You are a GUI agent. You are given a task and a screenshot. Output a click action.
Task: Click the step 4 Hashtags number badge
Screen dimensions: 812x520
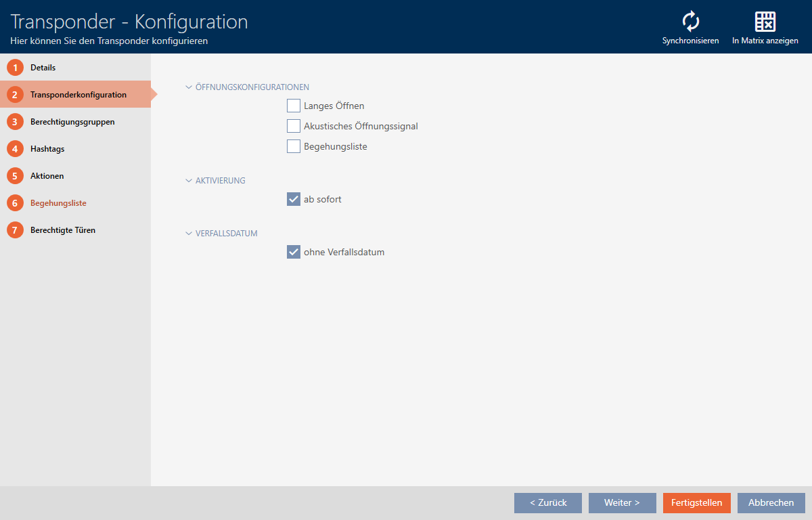point(15,149)
